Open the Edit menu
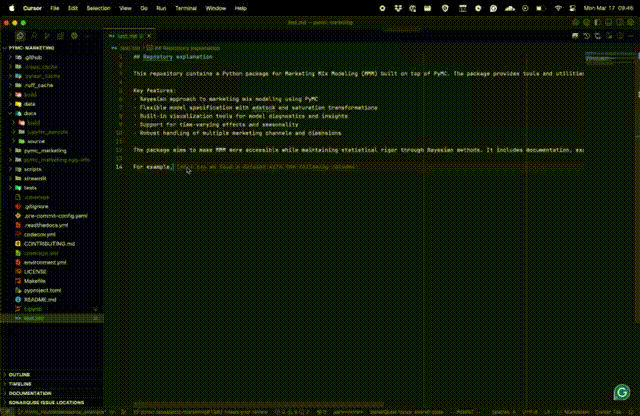Image resolution: width=640 pixels, height=416 pixels. [73, 8]
